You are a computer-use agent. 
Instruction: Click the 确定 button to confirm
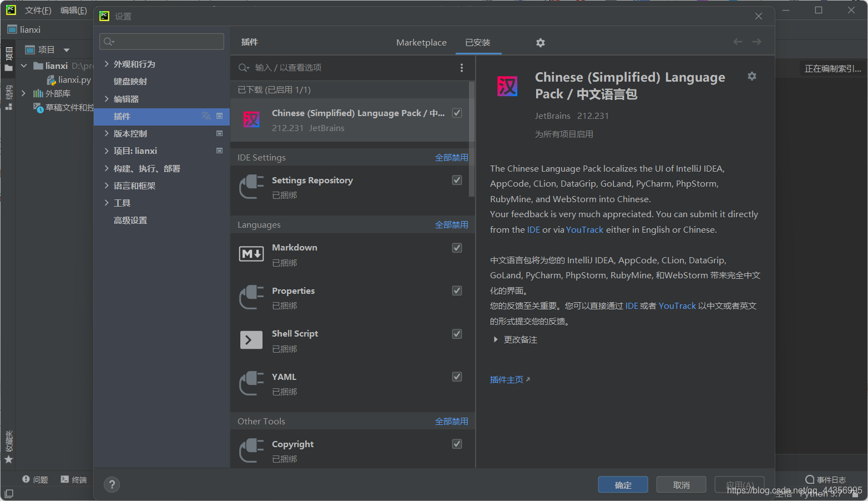point(623,484)
